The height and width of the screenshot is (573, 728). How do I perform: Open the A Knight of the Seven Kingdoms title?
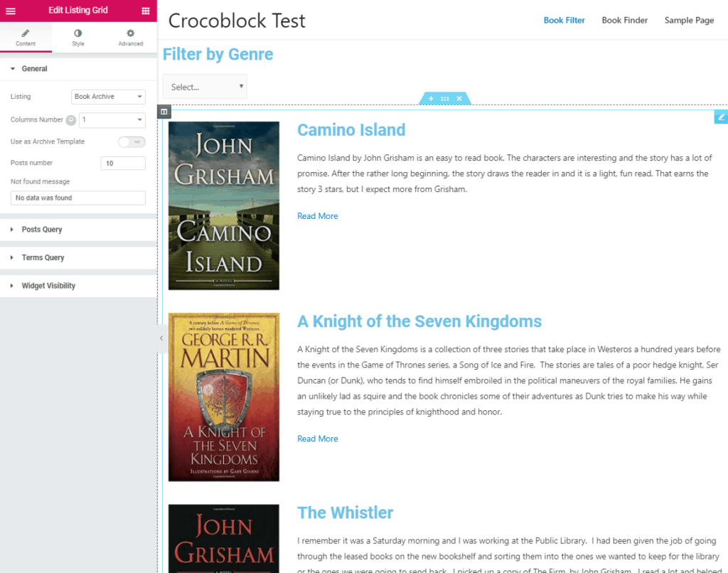(419, 321)
